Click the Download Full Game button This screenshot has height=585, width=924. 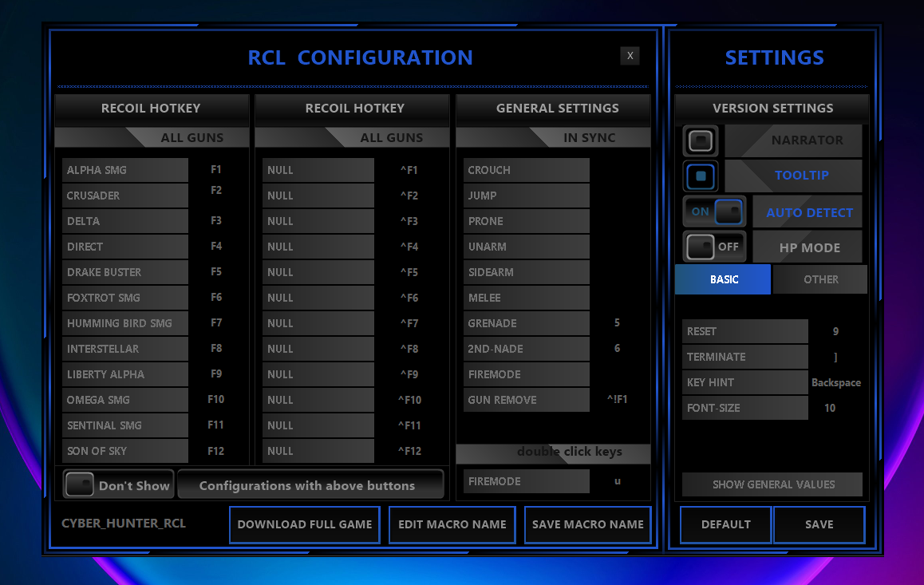(304, 524)
